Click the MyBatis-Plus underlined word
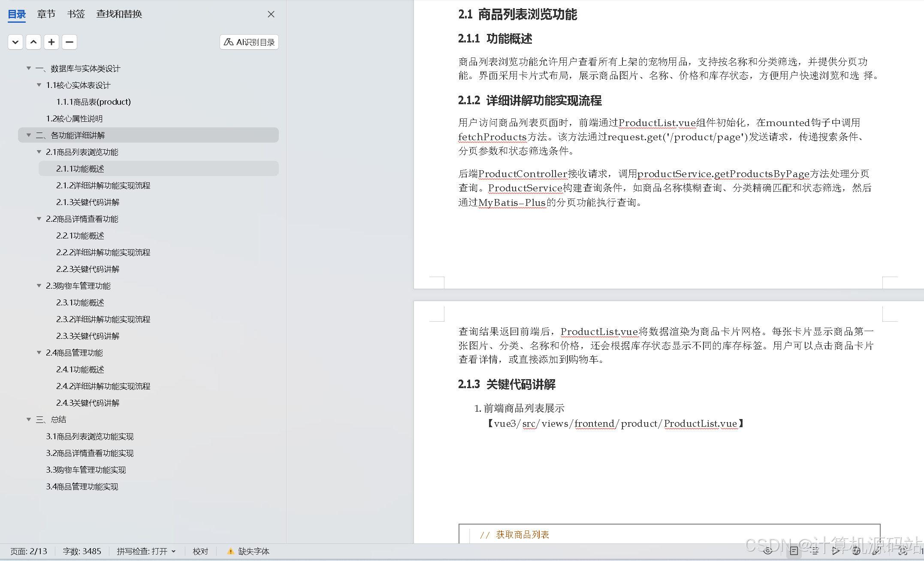The width and height of the screenshot is (924, 561). coord(512,202)
